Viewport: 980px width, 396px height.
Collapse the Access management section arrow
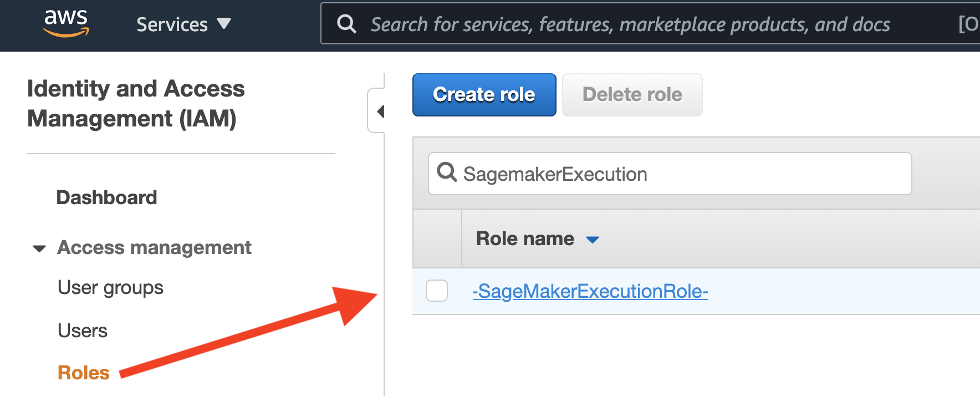click(x=39, y=248)
